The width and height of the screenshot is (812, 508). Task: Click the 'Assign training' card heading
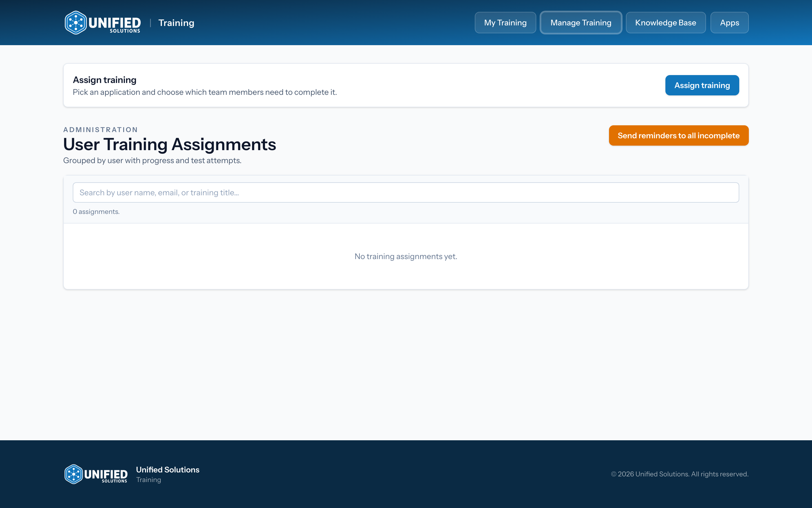click(105, 80)
